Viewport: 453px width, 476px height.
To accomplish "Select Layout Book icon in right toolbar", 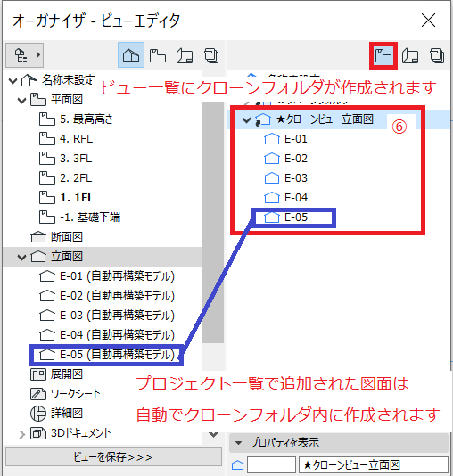I will point(410,56).
